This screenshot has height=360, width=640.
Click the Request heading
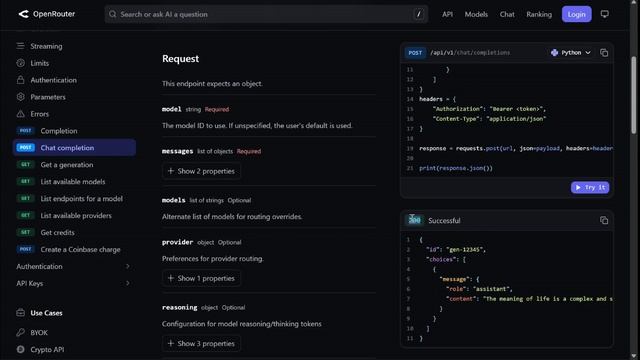(180, 59)
